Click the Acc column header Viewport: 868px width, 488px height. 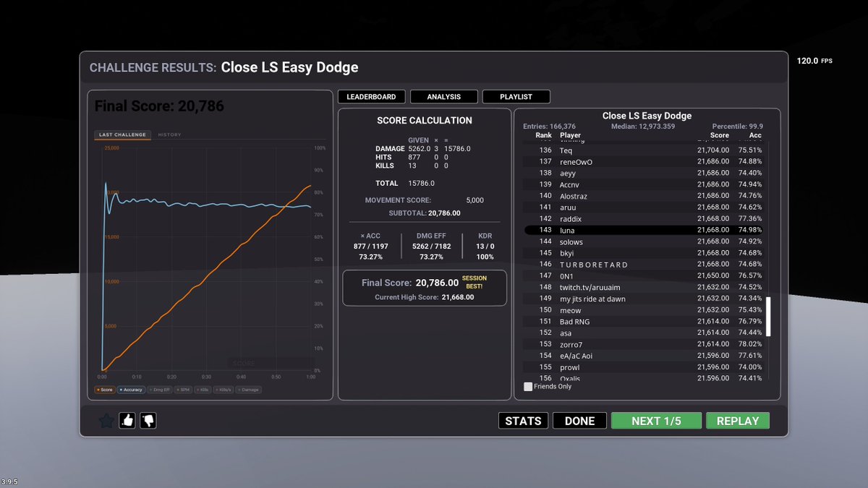pyautogui.click(x=755, y=135)
